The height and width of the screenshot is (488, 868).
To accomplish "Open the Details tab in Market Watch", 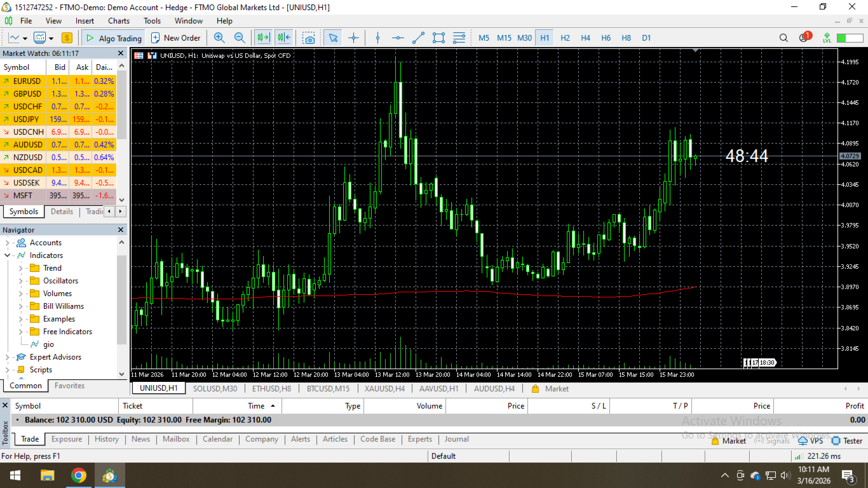I will pos(62,212).
